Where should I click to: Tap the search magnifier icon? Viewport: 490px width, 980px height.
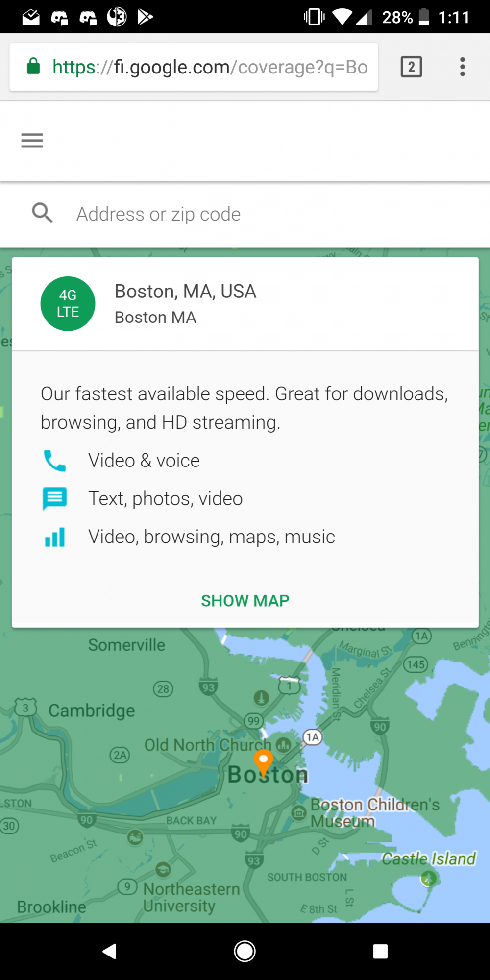click(x=43, y=213)
